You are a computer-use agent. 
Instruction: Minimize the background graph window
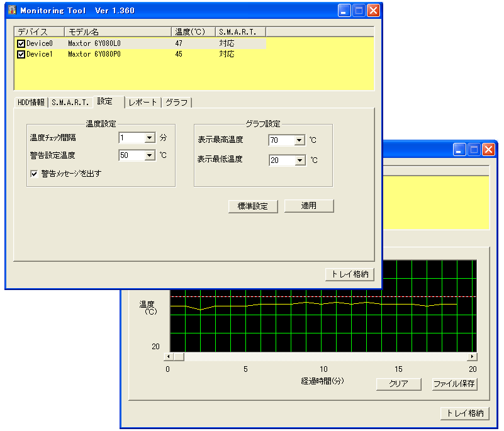click(459, 150)
